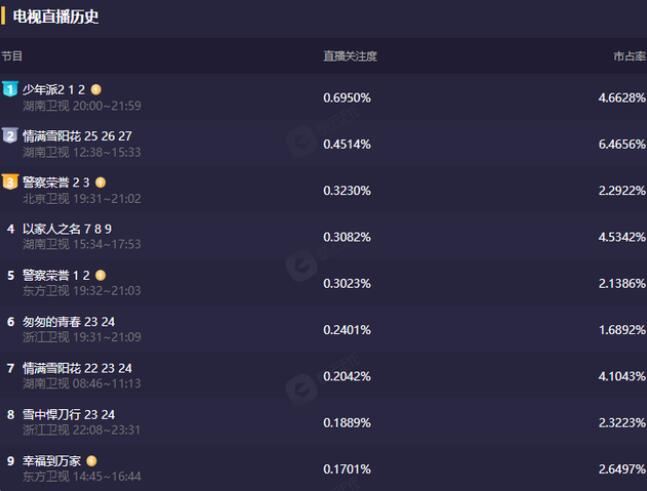Open 雪中悍刀行 23 24 program

68,414
